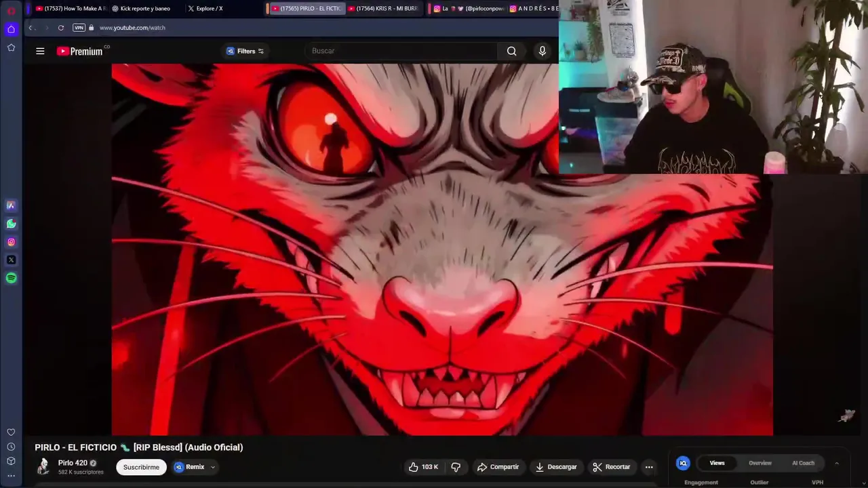Screen dimensions: 868x488
Task: Switch to 'Explore / X' tab
Action: pos(209,9)
